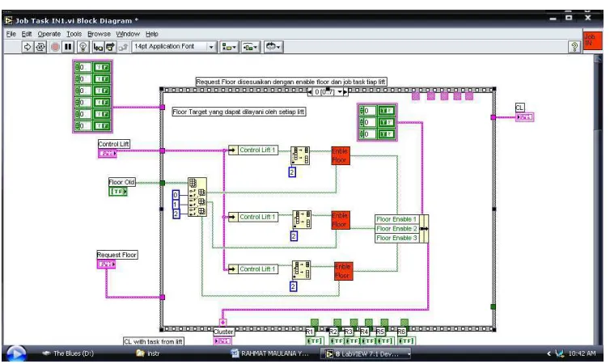This screenshot has height=364, width=610.
Task: Click the Step Out toolbar icon
Action: (123, 47)
